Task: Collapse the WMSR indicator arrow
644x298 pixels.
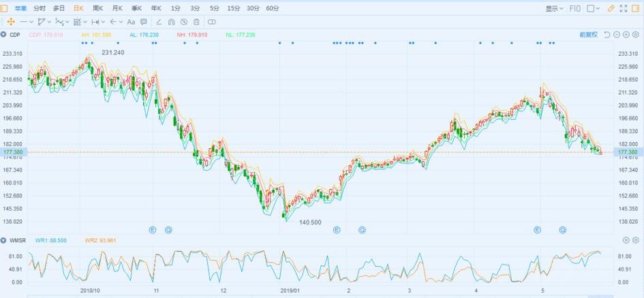Action: (3, 240)
